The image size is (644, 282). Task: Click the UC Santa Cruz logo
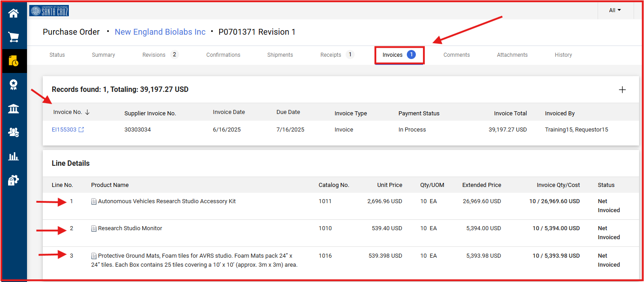tap(49, 10)
